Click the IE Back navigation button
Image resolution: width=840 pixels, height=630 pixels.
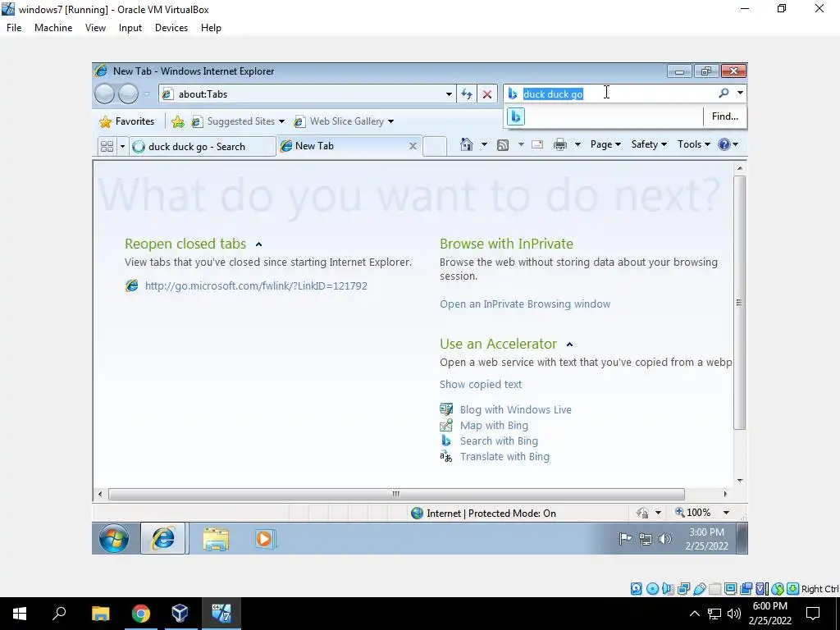pyautogui.click(x=105, y=94)
